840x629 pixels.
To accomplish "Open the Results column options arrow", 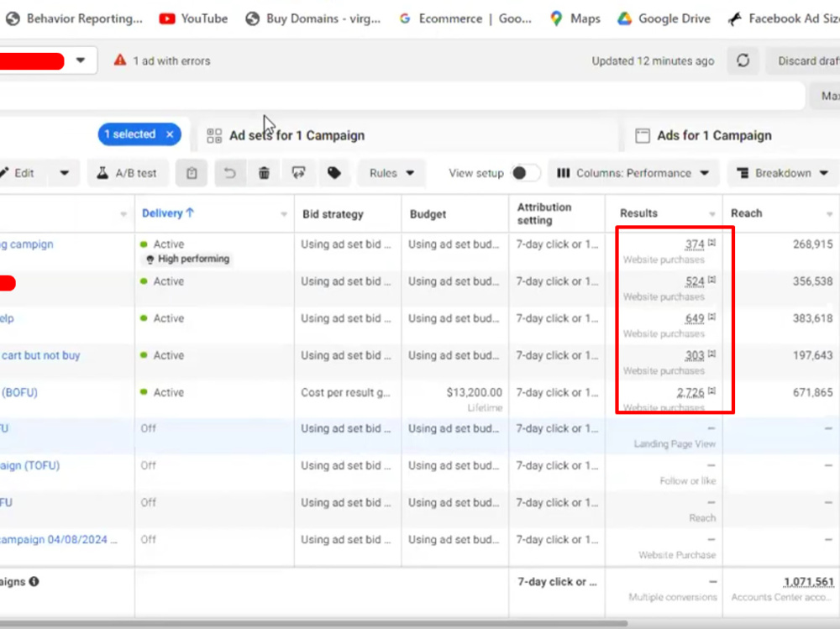I will [712, 214].
